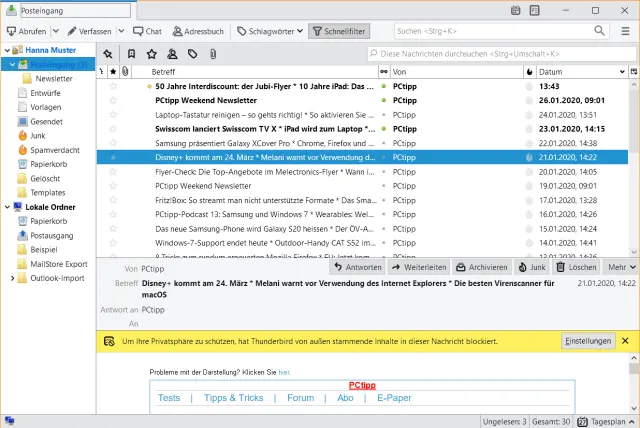Expand the Outlook-Import folder

tap(12, 278)
